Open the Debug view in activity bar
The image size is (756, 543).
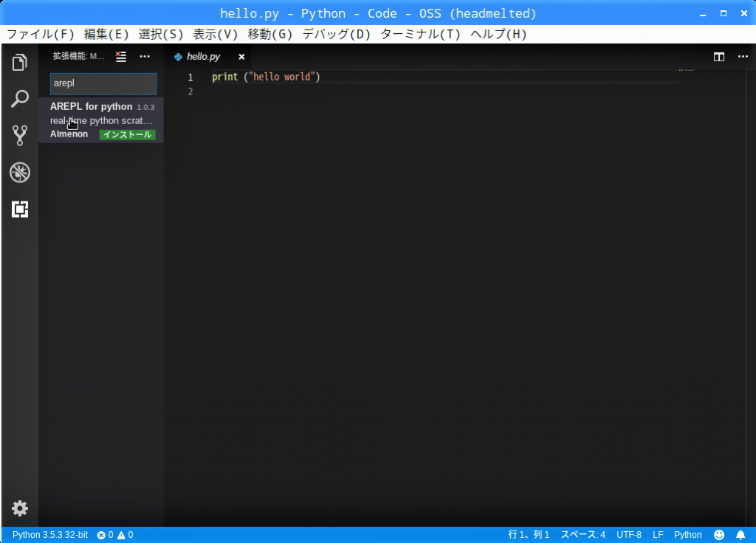(19, 173)
